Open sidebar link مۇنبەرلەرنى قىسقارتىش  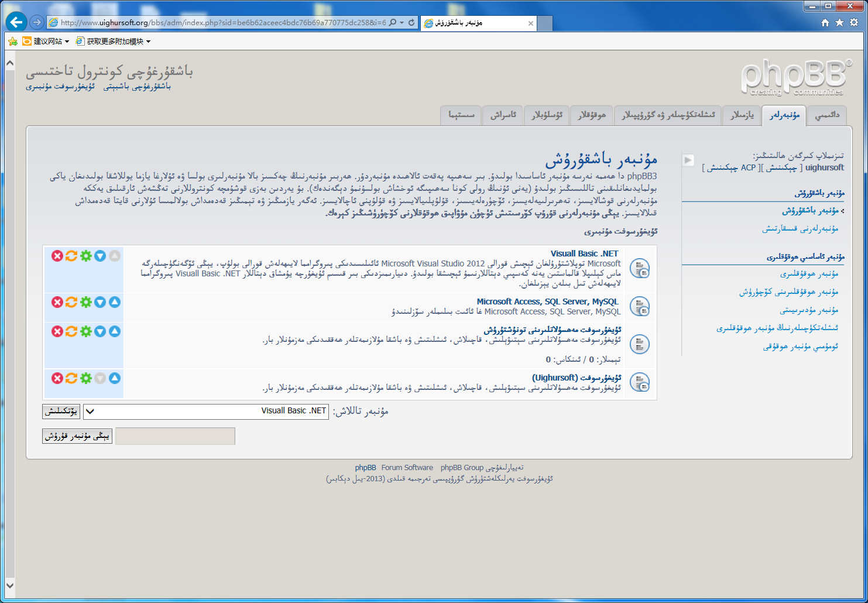coord(800,229)
